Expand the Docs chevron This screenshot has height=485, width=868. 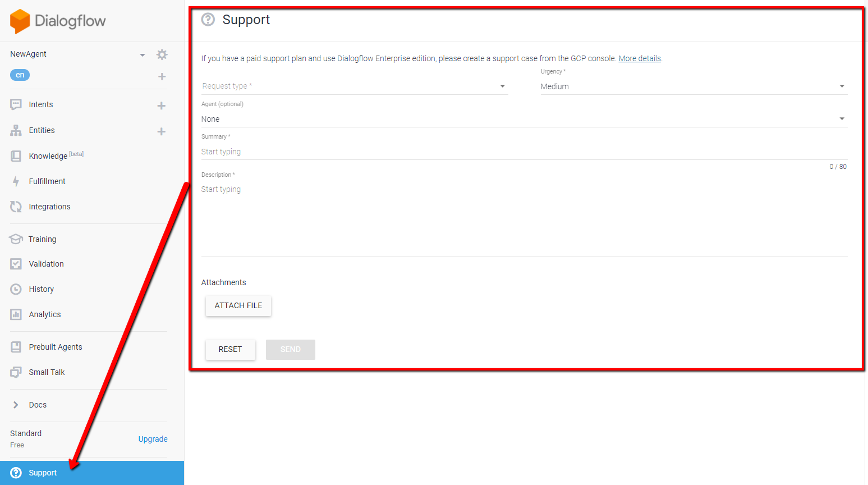tap(16, 405)
